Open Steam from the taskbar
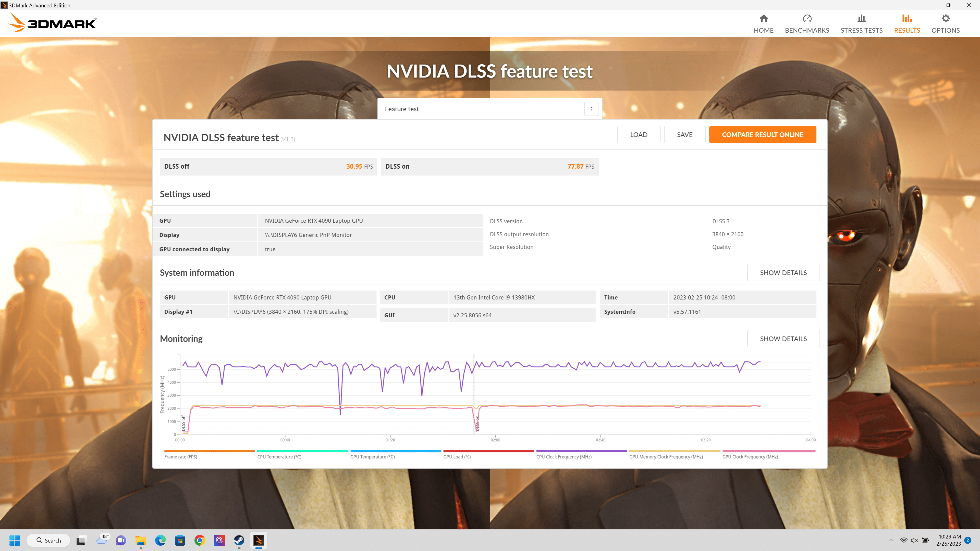 coord(239,540)
